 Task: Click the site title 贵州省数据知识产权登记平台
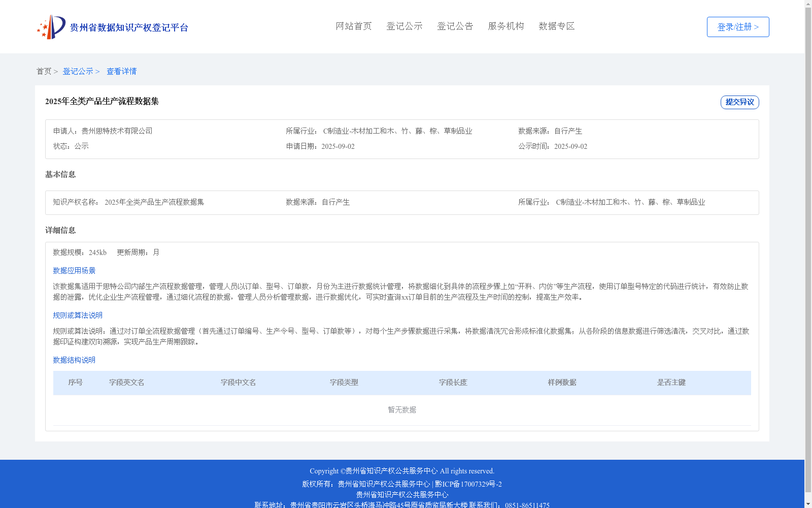129,28
